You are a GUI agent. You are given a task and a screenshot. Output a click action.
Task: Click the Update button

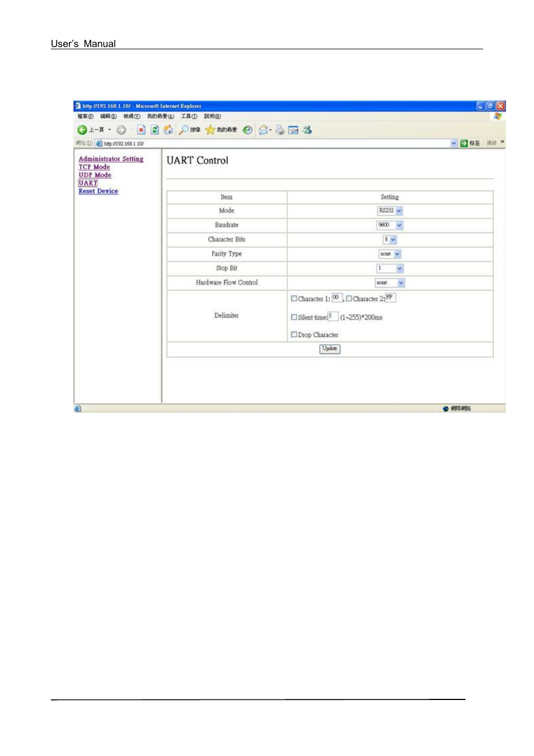click(330, 349)
